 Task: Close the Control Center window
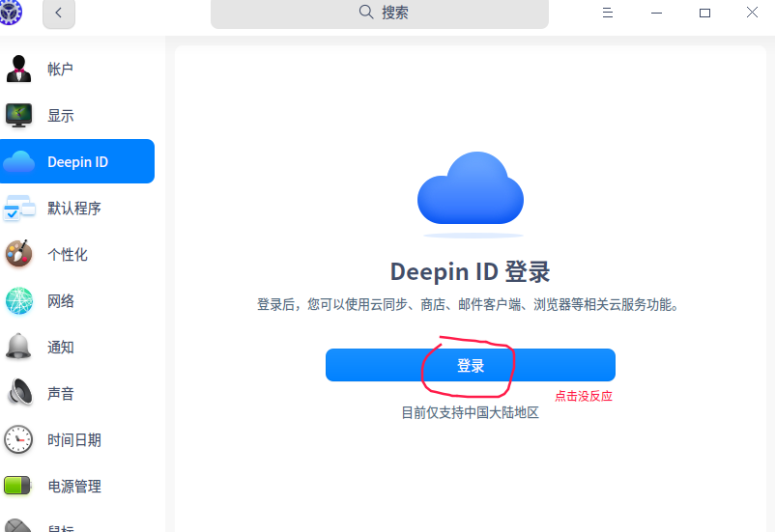click(x=752, y=13)
